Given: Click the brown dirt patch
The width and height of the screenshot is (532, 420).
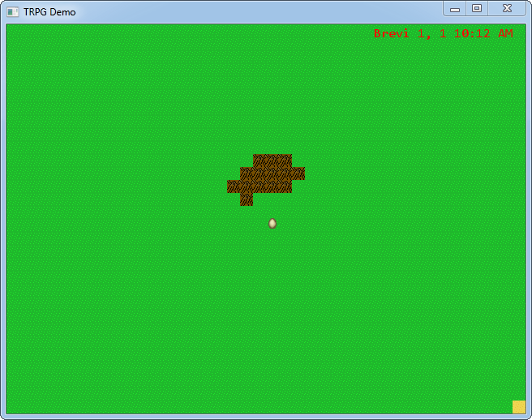Looking at the screenshot, I should pyautogui.click(x=266, y=180).
